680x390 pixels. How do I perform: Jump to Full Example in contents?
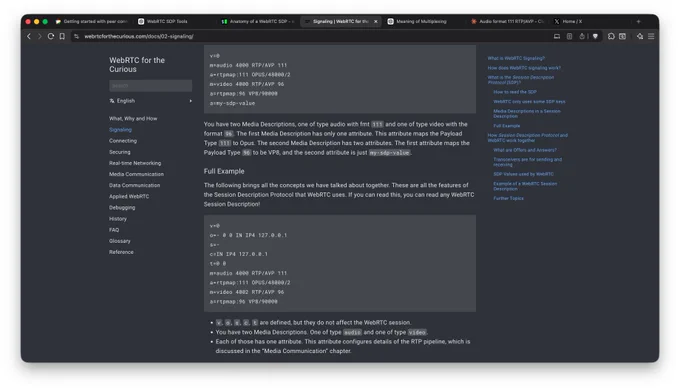tap(507, 126)
